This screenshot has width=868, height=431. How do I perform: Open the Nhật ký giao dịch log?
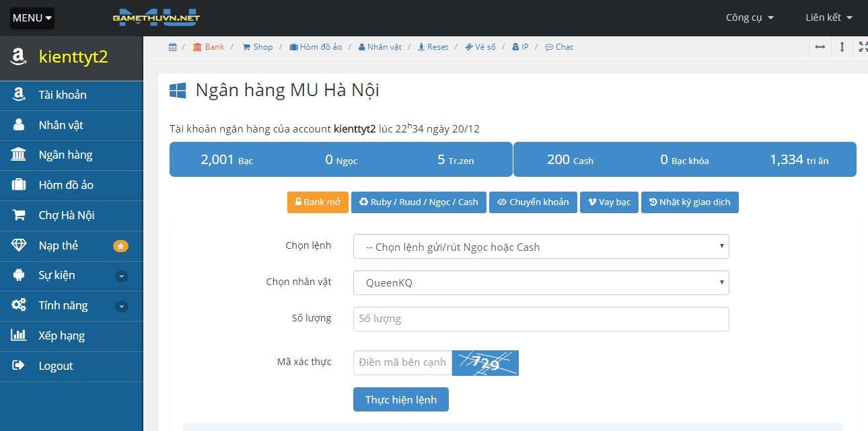(690, 202)
